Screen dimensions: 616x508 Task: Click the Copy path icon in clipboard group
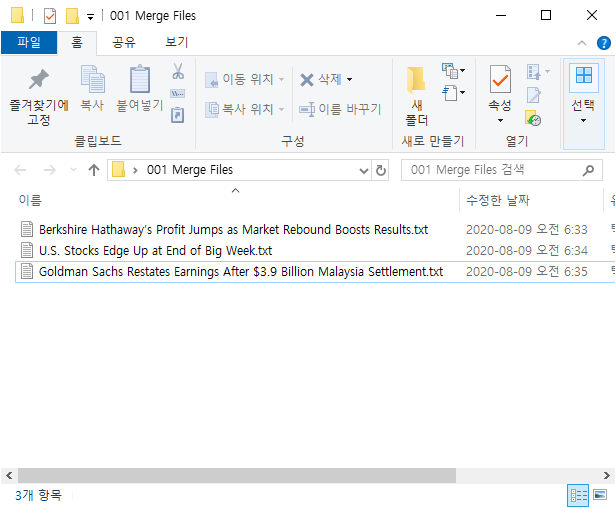(178, 94)
